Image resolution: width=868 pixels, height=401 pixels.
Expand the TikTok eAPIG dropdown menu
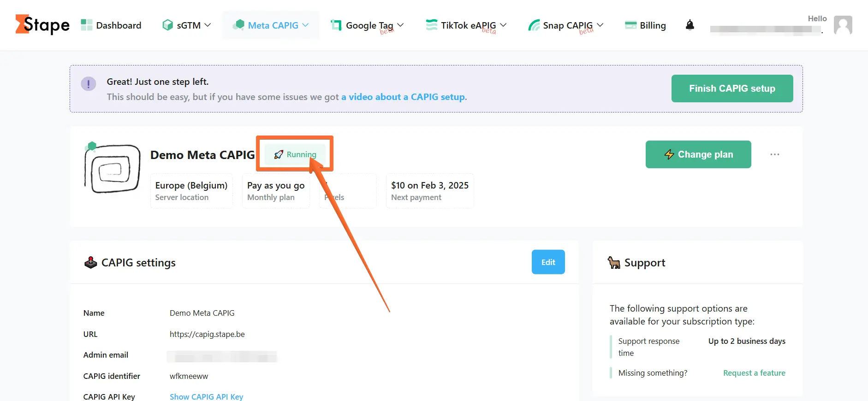pyautogui.click(x=466, y=25)
